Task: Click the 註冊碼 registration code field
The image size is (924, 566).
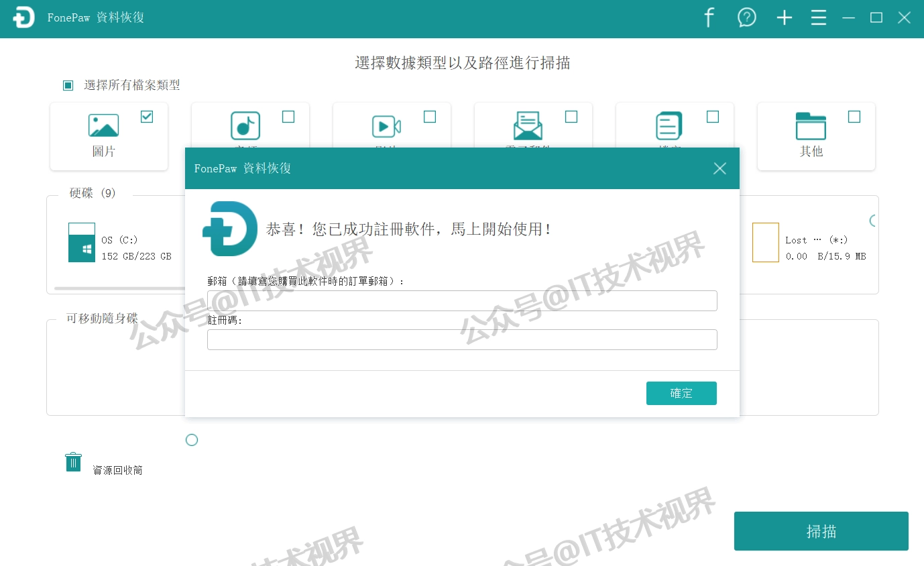Action: (462, 339)
